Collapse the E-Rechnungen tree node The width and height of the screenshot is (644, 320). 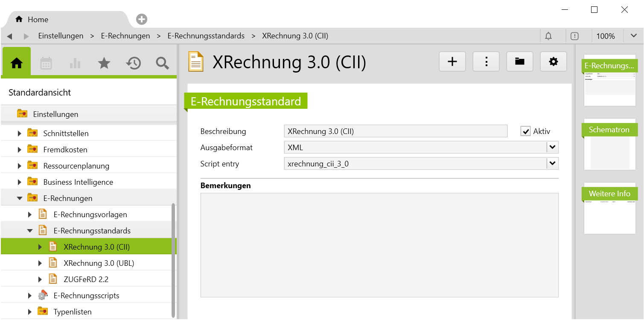20,198
